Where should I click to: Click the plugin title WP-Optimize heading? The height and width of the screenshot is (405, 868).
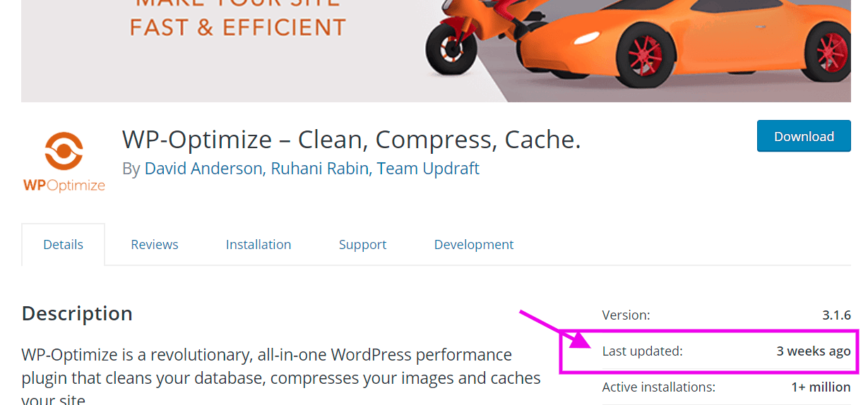pos(352,140)
